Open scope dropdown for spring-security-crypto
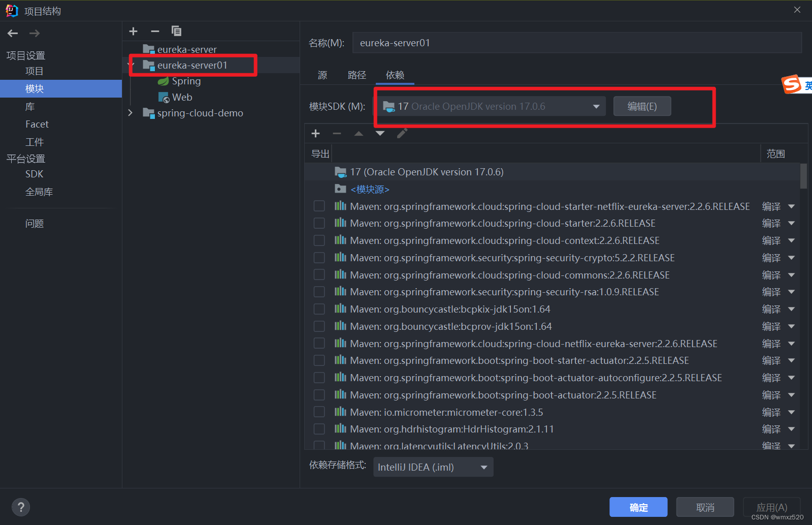Screen dimensions: 812x525 tap(791, 258)
